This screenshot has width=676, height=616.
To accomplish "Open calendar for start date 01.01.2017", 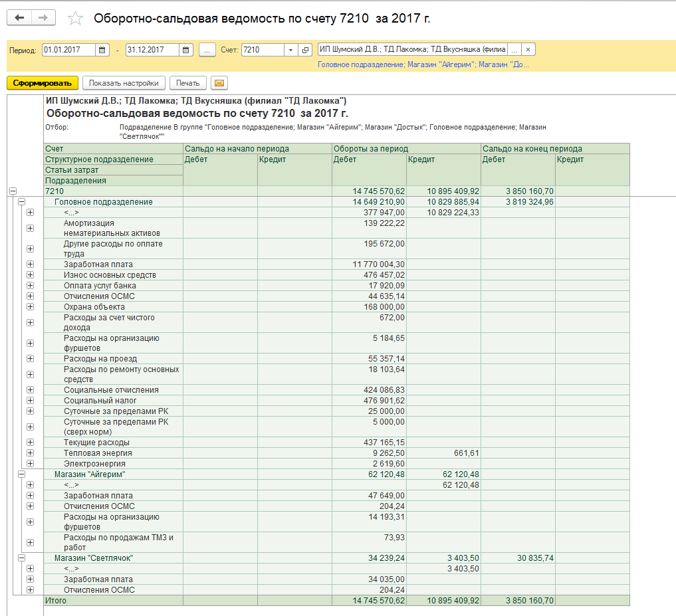I will (102, 50).
